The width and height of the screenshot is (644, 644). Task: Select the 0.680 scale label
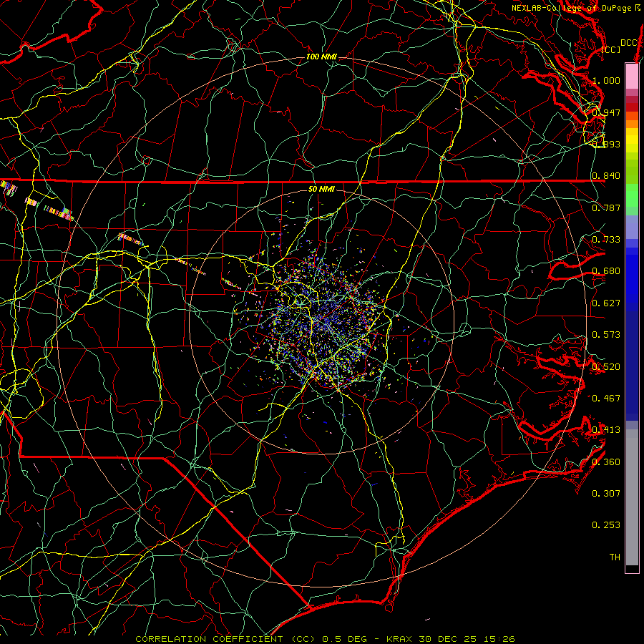click(606, 271)
